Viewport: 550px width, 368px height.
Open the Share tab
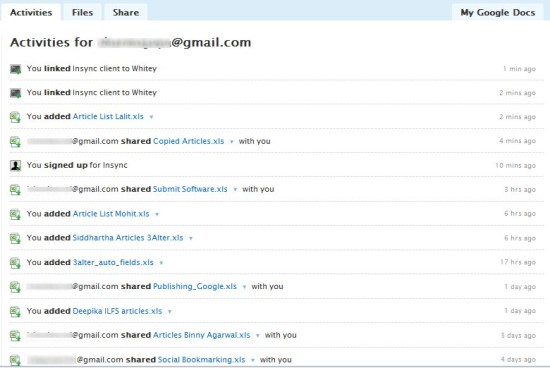coord(126,13)
